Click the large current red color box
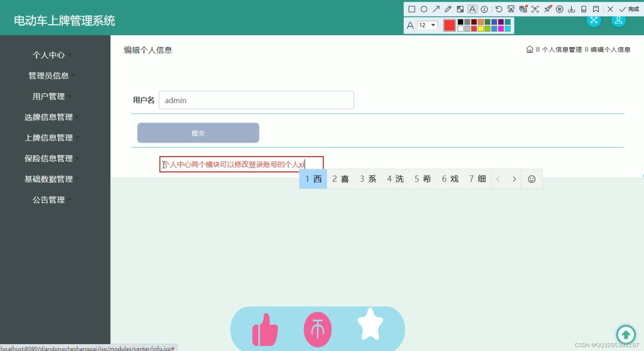The image size is (644, 351). tap(450, 25)
